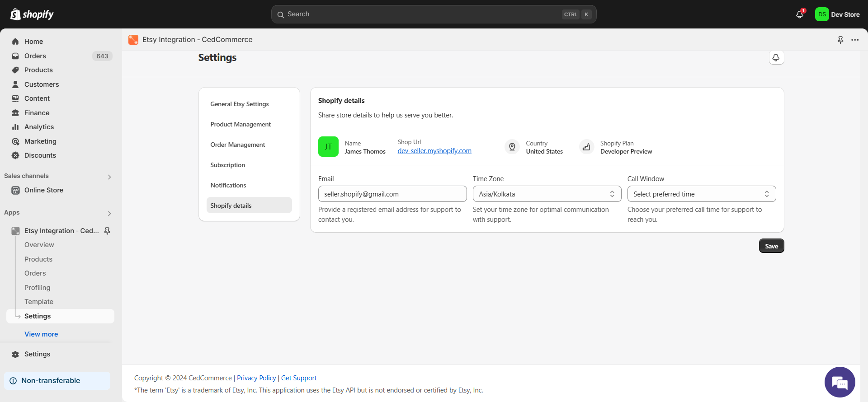Click the Etsy Integration app icon in sidebar
This screenshot has width=868, height=402.
click(15, 231)
